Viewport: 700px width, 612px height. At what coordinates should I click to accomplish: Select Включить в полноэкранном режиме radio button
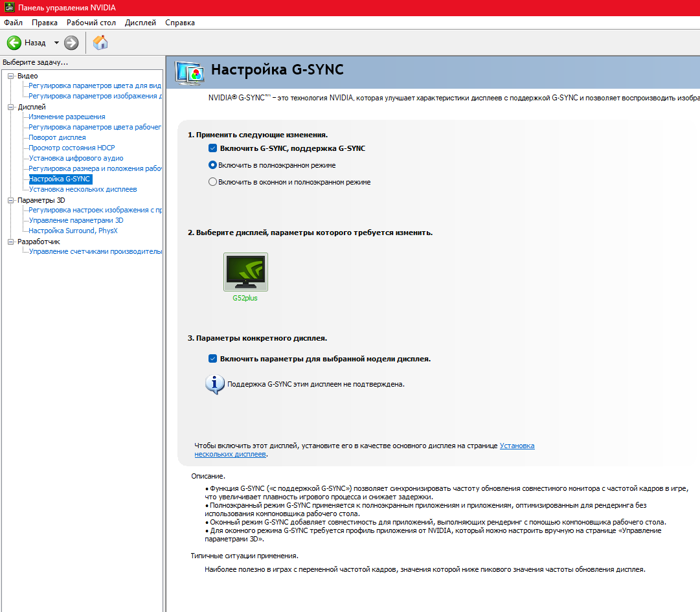coord(212,165)
